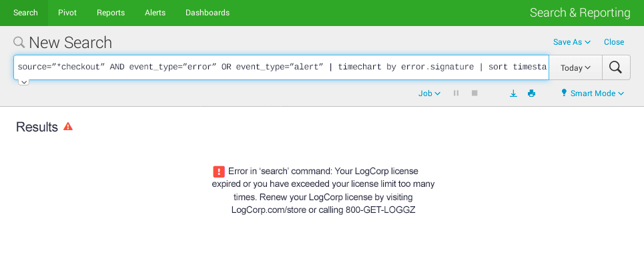Click the red error exclamation icon
644x277 pixels.
[x=219, y=172]
